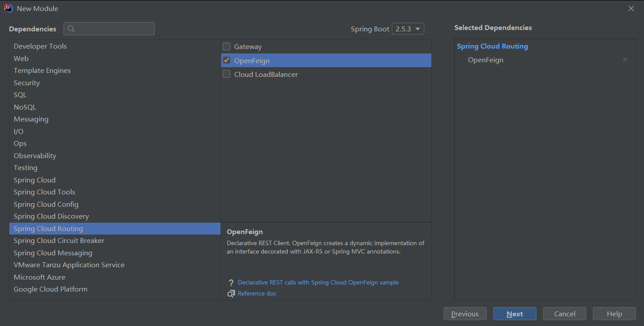Open the Spring Boot version dropdown

408,29
